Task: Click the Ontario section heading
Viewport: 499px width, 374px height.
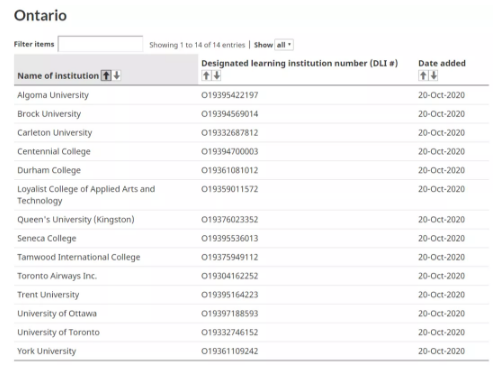Action: tap(40, 15)
